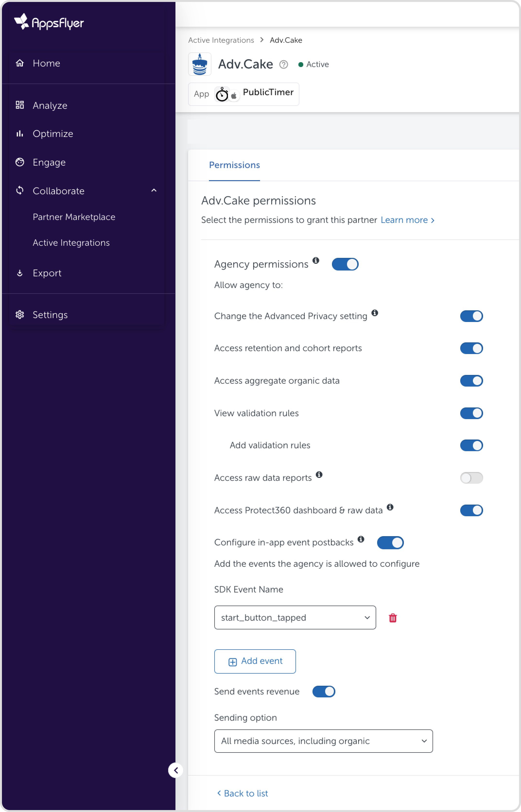
Task: Collapse the Collaborate menu chevron
Action: [154, 191]
